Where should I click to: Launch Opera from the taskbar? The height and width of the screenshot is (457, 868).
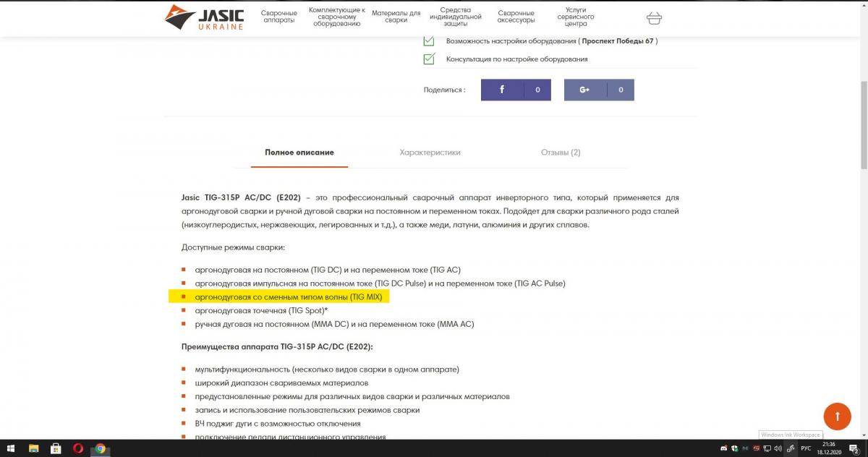tap(77, 449)
